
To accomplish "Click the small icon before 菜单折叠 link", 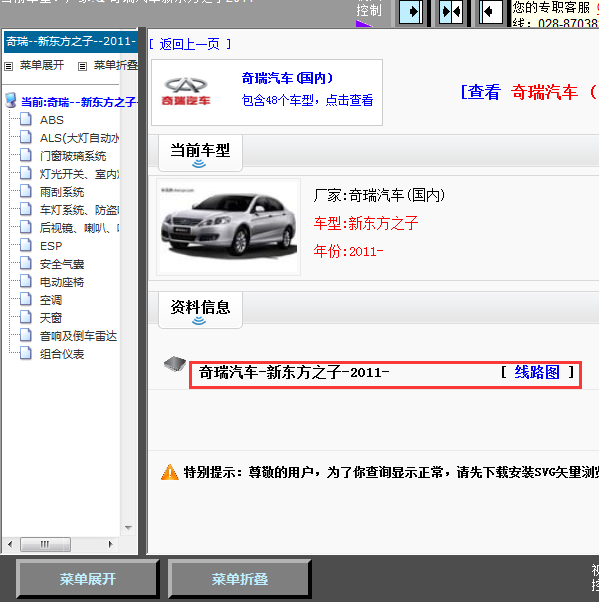I will coord(82,66).
